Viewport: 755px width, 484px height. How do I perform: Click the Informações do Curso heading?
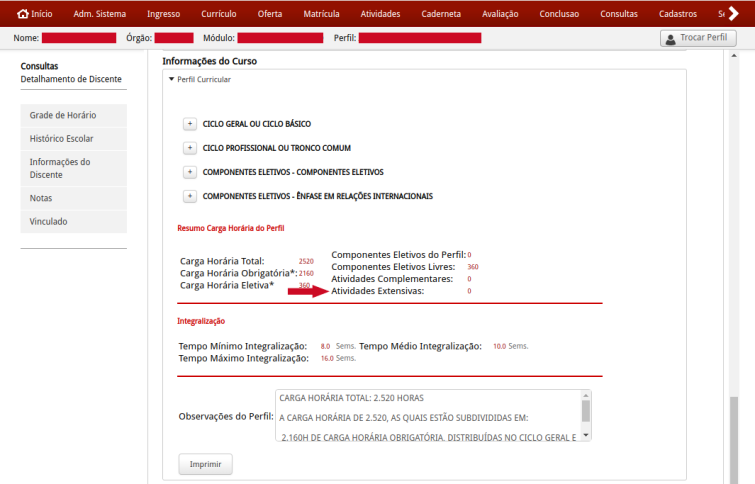(x=209, y=61)
